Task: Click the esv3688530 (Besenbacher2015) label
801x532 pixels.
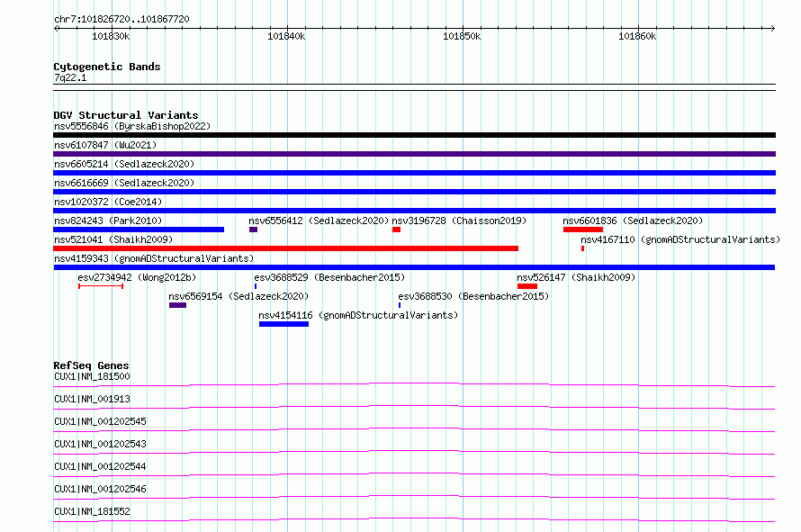Action: pyautogui.click(x=473, y=296)
